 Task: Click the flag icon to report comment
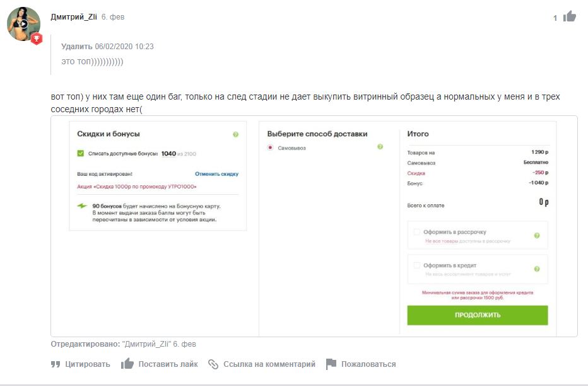(x=331, y=364)
